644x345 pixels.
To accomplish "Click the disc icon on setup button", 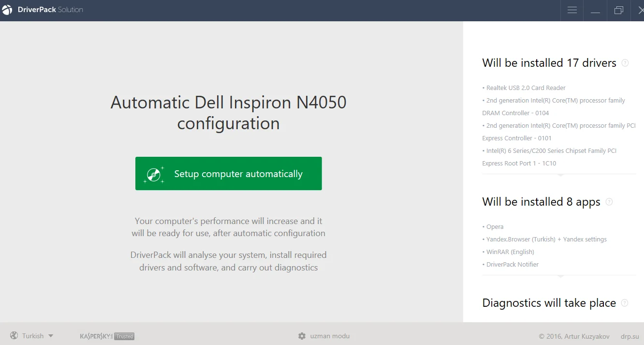I will tap(154, 174).
